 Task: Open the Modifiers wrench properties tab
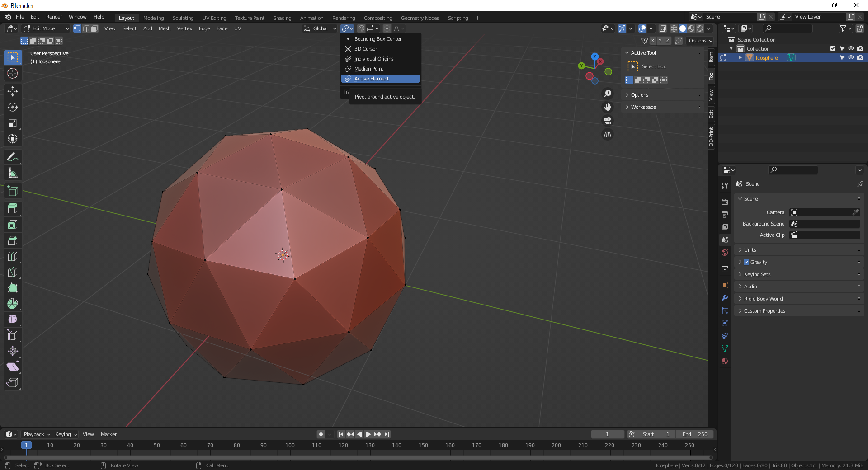(x=725, y=298)
